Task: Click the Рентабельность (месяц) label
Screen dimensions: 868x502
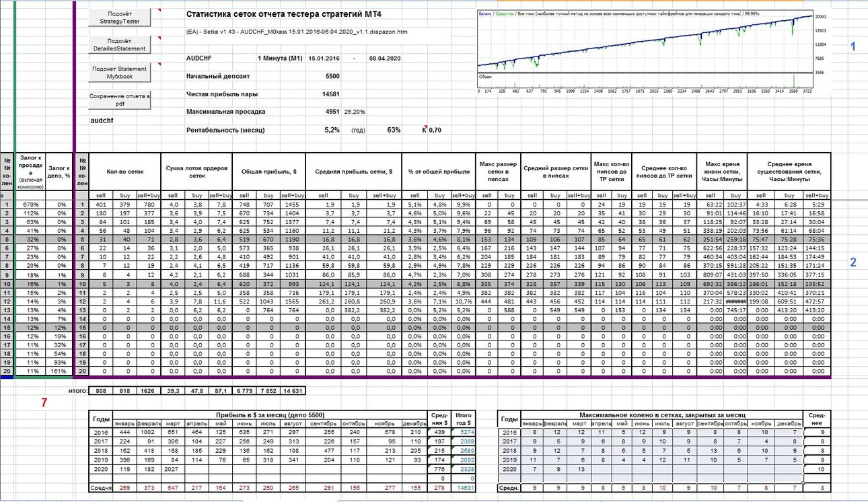Action: (x=225, y=129)
